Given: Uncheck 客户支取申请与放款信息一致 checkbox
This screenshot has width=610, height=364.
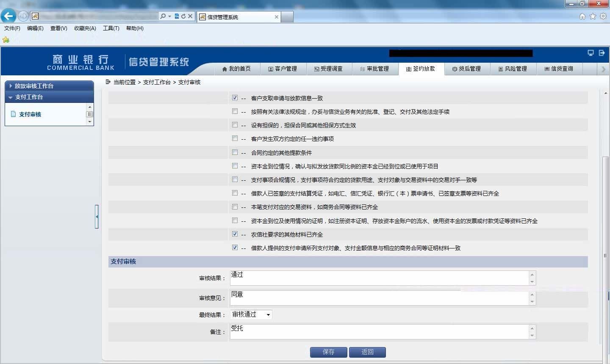Looking at the screenshot, I should (235, 98).
